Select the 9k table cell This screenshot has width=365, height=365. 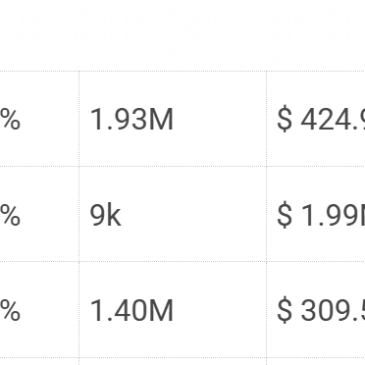(173, 214)
